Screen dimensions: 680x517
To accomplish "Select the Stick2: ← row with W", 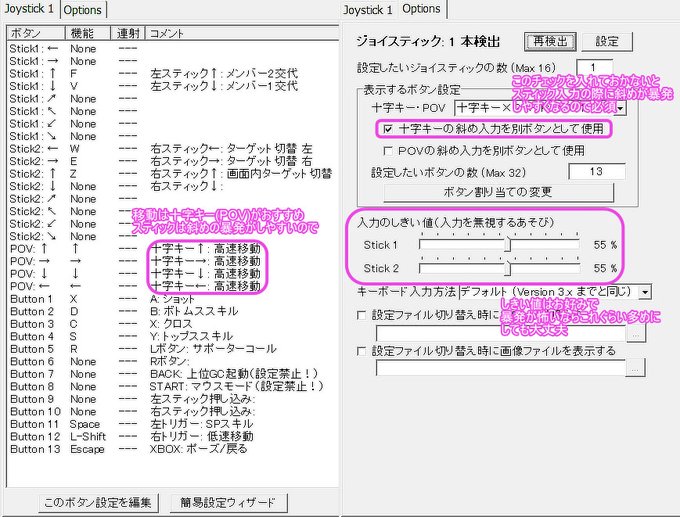I will tap(173, 149).
